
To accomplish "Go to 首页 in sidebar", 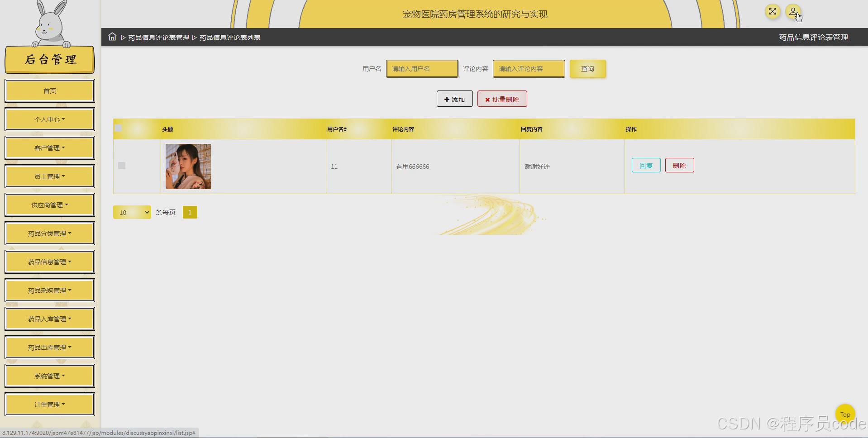I will 50,91.
